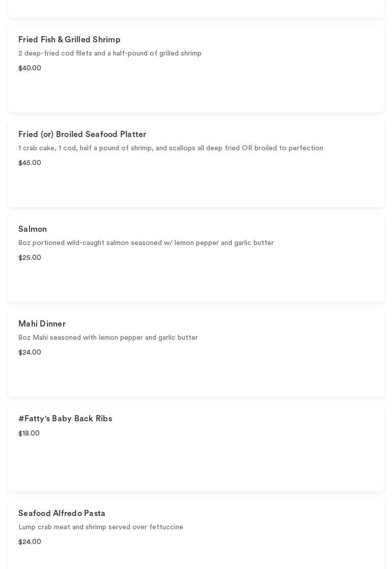Select the $25.00 price label

point(30,258)
